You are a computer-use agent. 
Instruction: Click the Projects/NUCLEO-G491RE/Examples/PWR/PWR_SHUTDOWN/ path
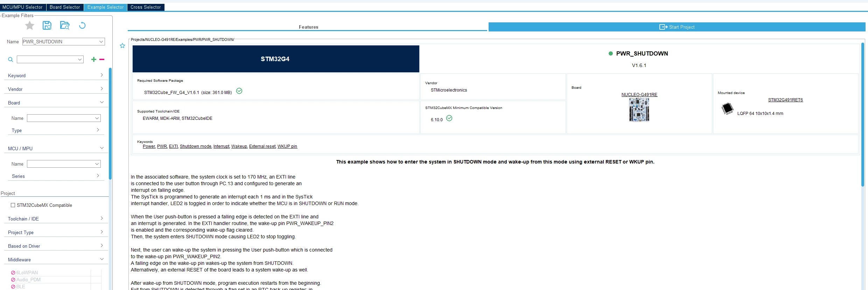pos(182,39)
